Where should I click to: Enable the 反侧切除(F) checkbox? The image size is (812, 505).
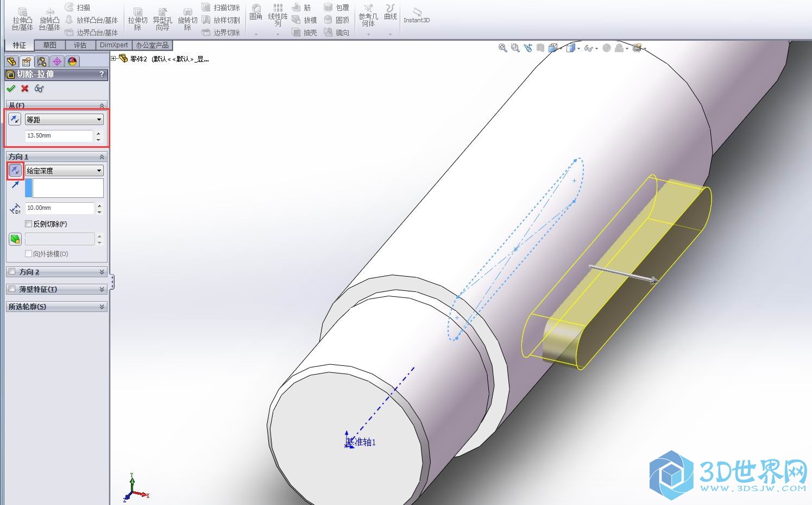pos(29,224)
